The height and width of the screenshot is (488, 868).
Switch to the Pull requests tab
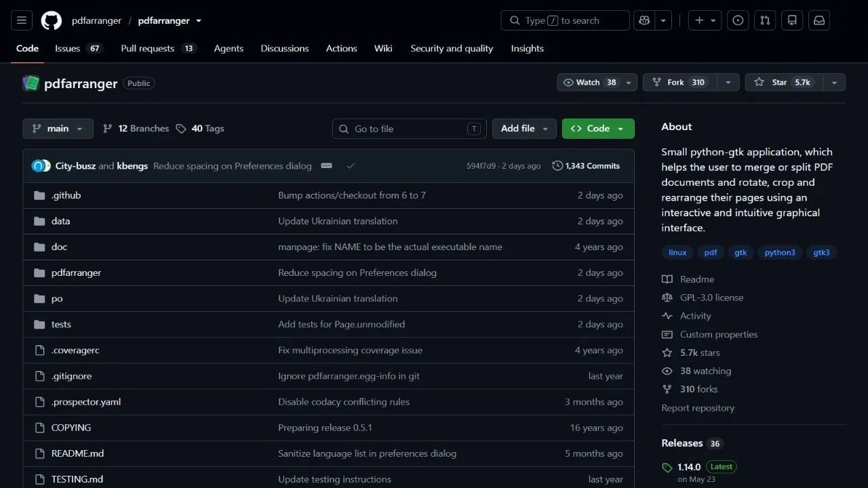pos(159,49)
